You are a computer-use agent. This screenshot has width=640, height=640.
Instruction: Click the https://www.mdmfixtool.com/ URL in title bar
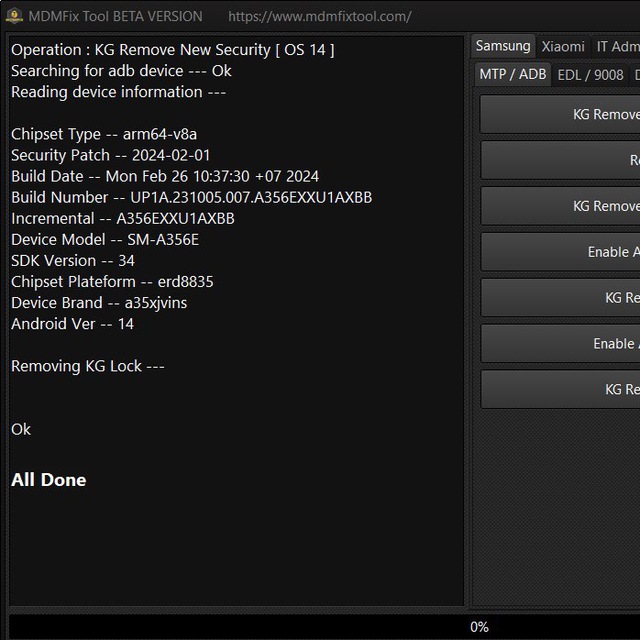(x=320, y=16)
